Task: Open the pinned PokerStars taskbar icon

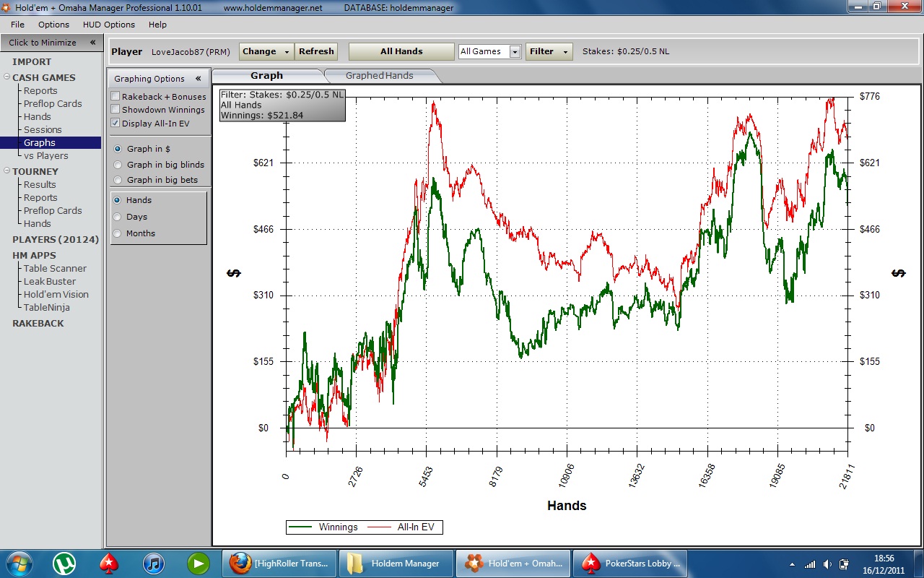Action: tap(109, 563)
